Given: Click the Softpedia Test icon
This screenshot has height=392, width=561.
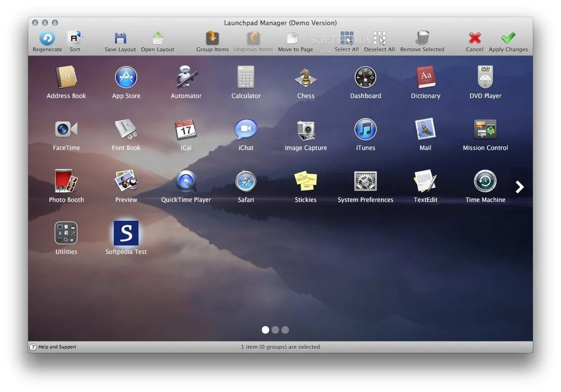Looking at the screenshot, I should click(x=126, y=233).
